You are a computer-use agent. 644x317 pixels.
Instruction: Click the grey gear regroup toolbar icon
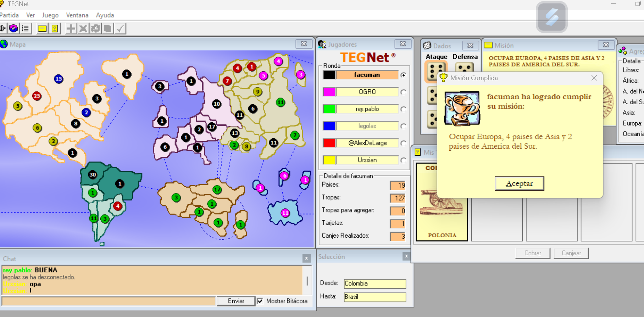tap(95, 28)
